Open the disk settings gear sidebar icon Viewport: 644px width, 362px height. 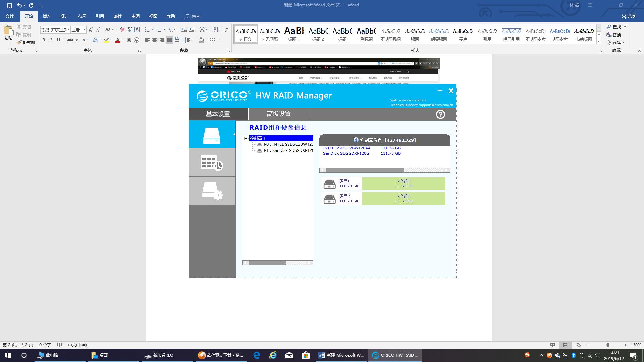point(212,191)
